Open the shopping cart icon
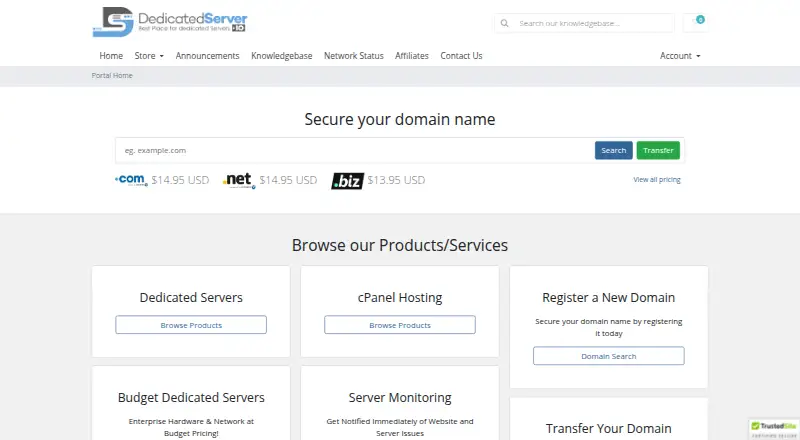Viewport: 800px width, 440px height. [x=696, y=21]
